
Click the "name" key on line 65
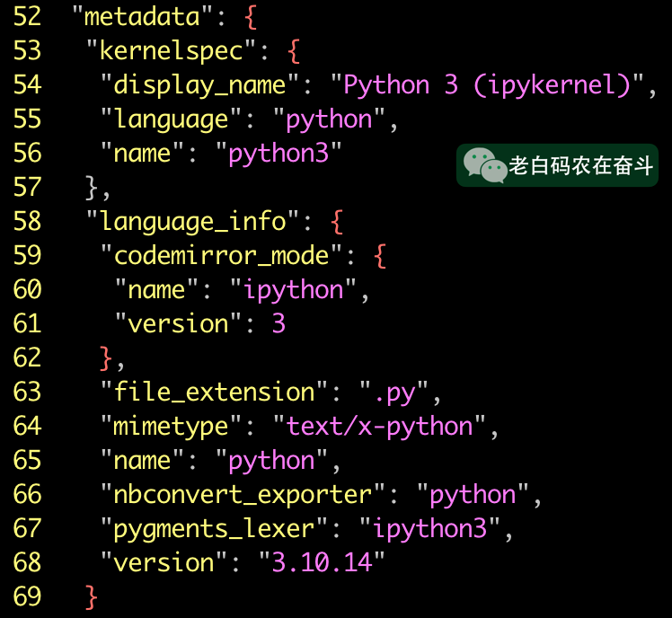tap(142, 461)
